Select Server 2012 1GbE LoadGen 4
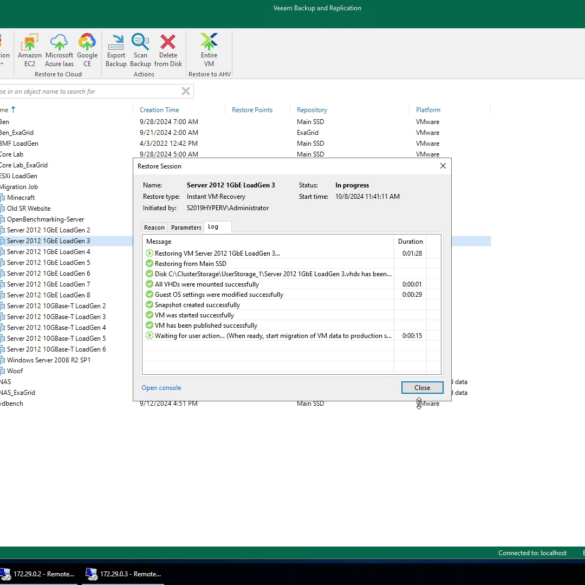Image resolution: width=585 pixels, height=585 pixels. tap(49, 252)
